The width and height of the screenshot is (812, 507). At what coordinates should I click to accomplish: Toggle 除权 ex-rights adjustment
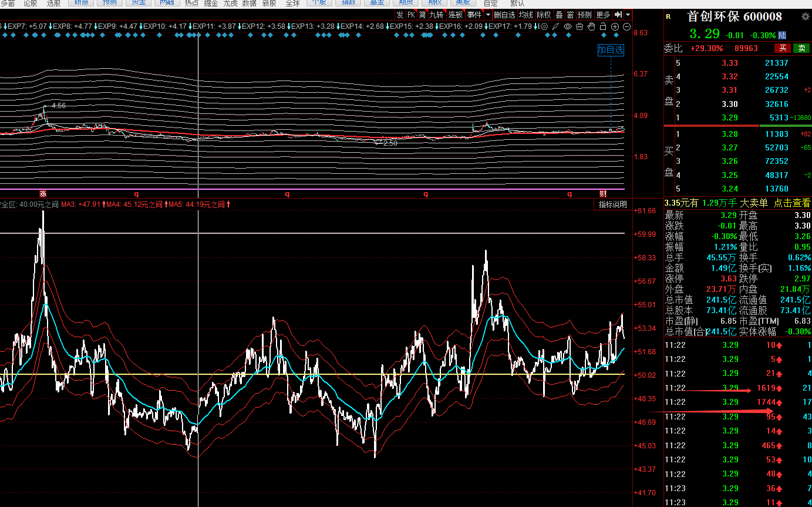[544, 15]
